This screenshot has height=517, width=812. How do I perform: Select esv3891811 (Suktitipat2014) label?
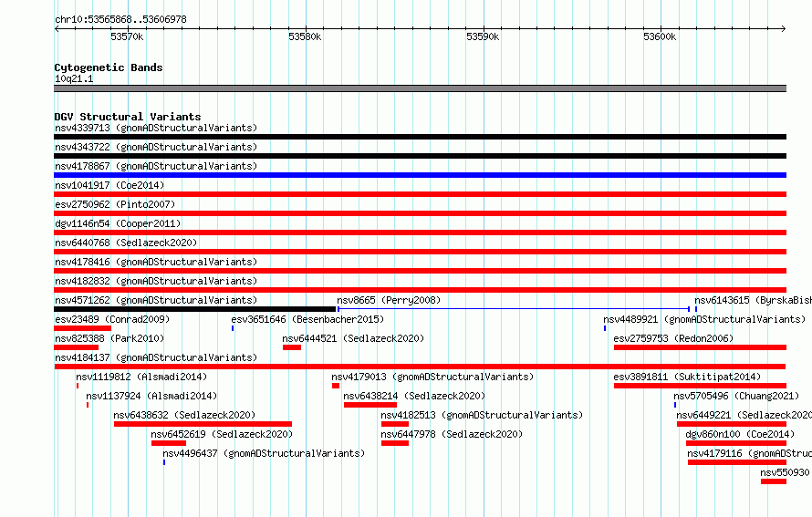(687, 377)
